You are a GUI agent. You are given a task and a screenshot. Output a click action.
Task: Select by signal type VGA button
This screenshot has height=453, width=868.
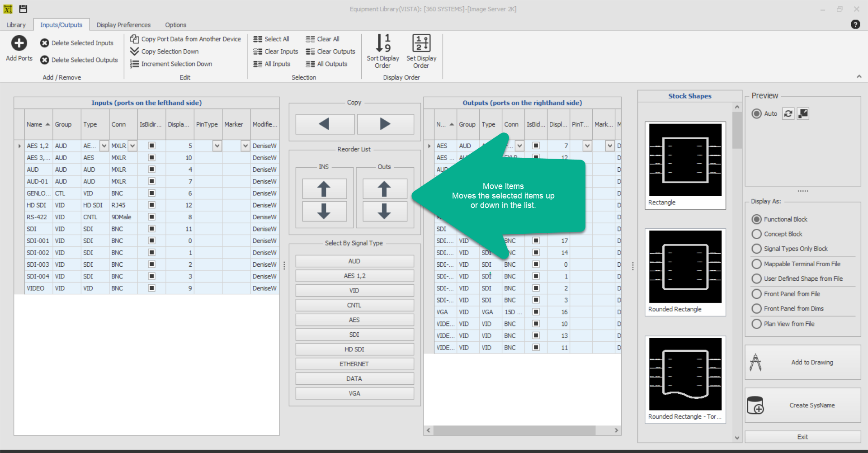tap(354, 393)
